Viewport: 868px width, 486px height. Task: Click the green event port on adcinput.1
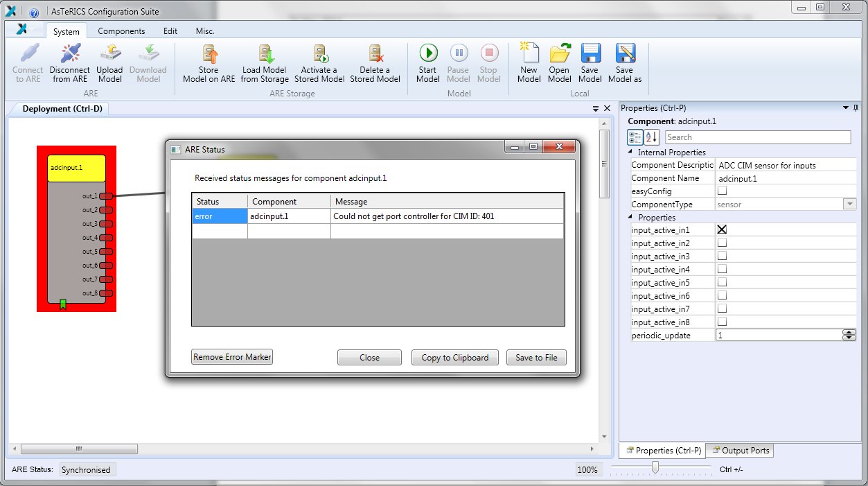[x=63, y=304]
